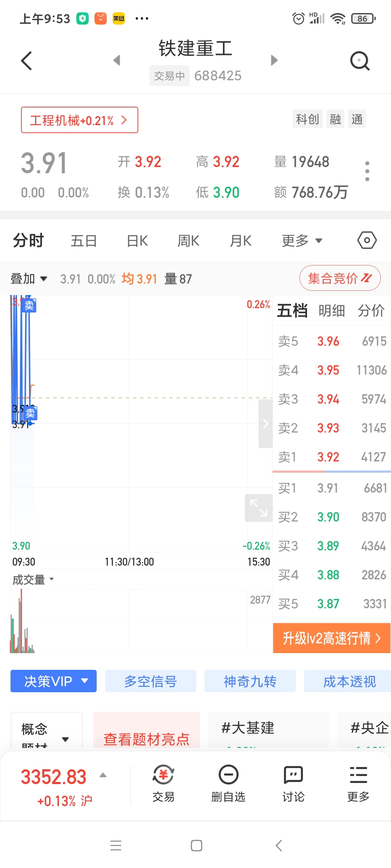This screenshot has height=868, width=391.
Task: Open 查看题材亮点 highlights card
Action: point(147,731)
